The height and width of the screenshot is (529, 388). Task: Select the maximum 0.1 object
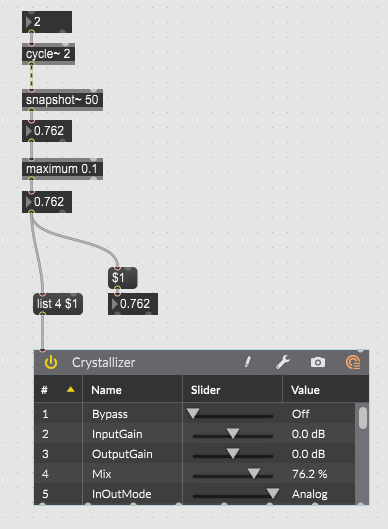tap(62, 169)
